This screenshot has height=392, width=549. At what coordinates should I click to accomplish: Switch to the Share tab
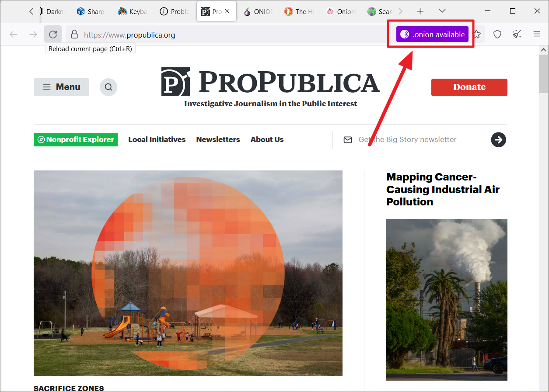[x=91, y=12]
